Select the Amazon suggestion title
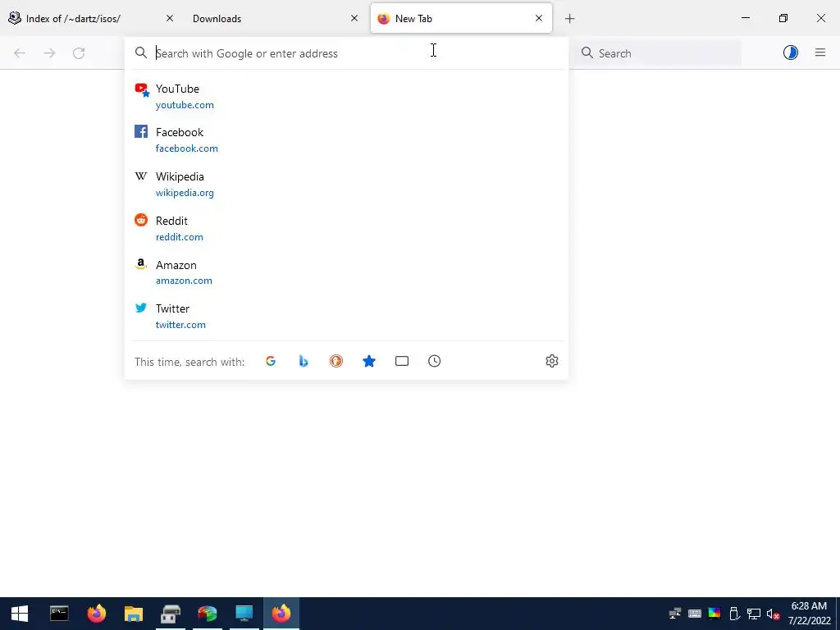 tap(176, 265)
